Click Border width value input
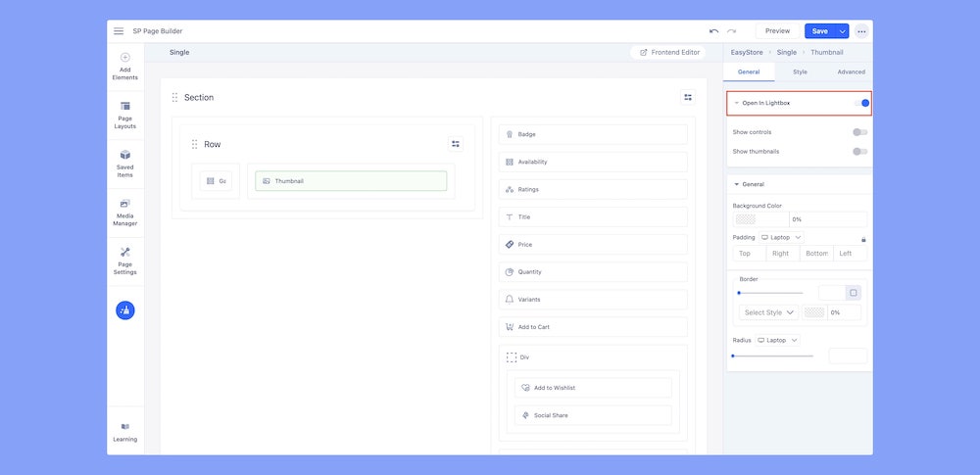The image size is (980, 475). click(x=832, y=293)
